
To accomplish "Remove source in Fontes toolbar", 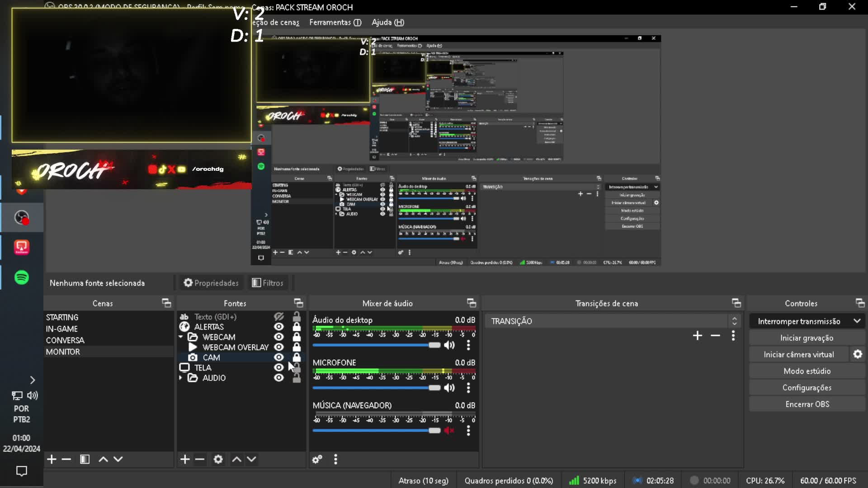I will (x=200, y=460).
